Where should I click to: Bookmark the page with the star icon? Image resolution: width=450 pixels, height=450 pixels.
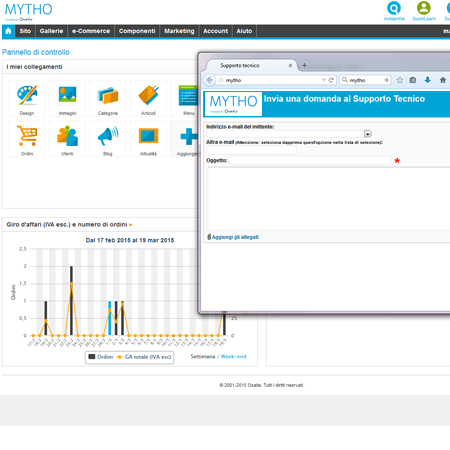tap(400, 80)
